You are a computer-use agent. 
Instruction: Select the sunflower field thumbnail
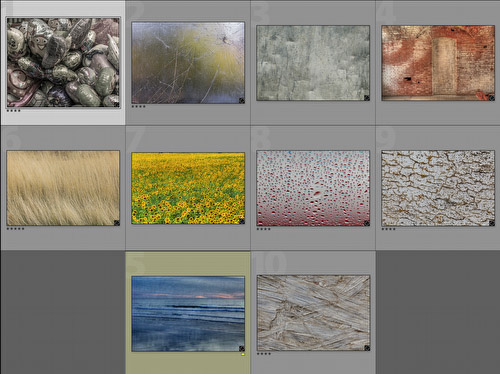[188, 188]
